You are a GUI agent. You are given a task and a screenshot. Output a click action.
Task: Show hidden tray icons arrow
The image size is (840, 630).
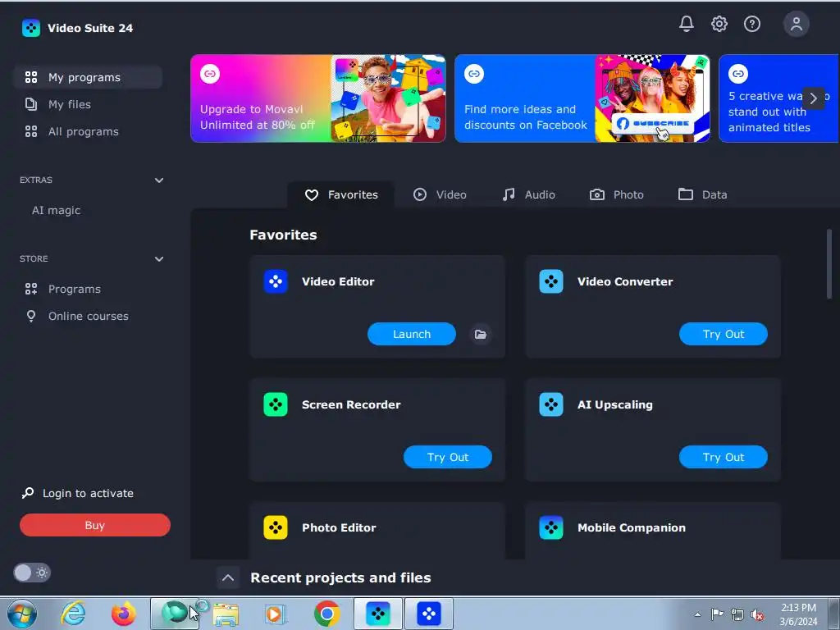(x=697, y=614)
